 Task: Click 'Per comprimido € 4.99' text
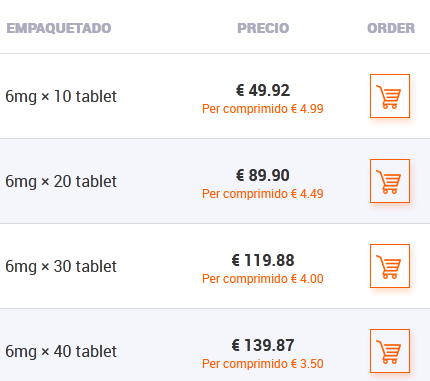[x=263, y=109]
